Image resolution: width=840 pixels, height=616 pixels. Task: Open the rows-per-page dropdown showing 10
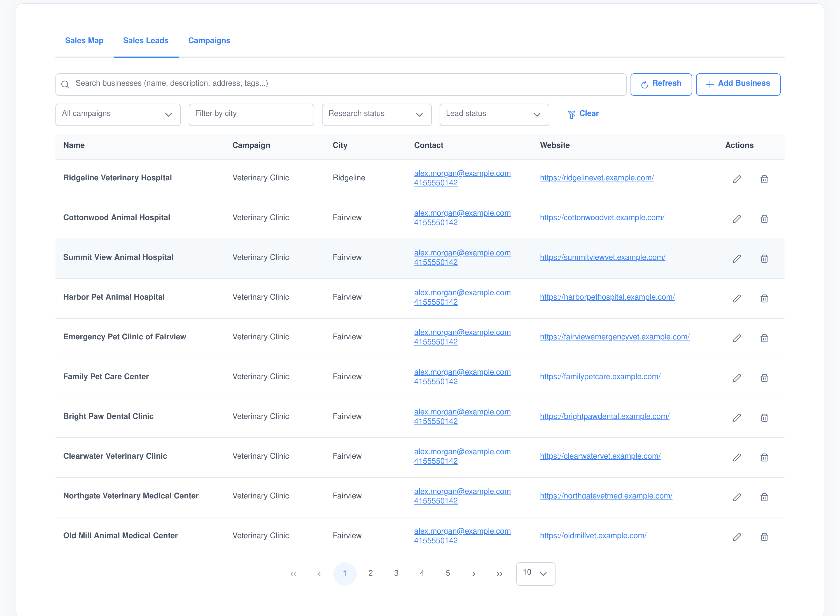(x=535, y=574)
